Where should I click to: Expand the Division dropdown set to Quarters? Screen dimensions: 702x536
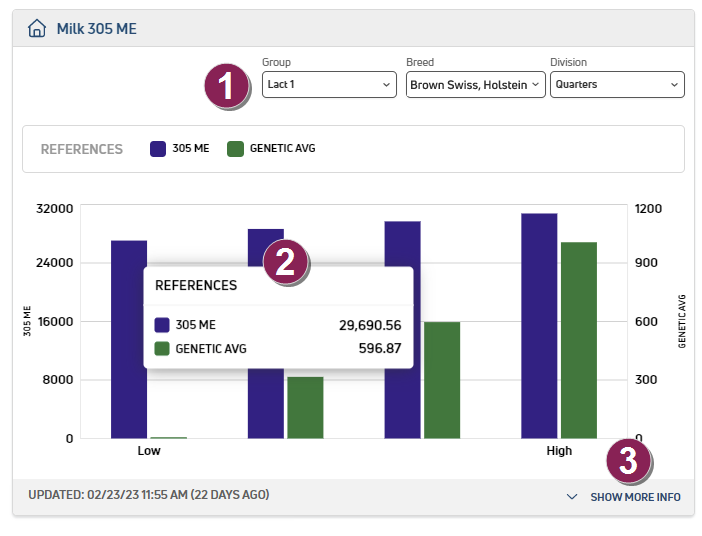617,85
